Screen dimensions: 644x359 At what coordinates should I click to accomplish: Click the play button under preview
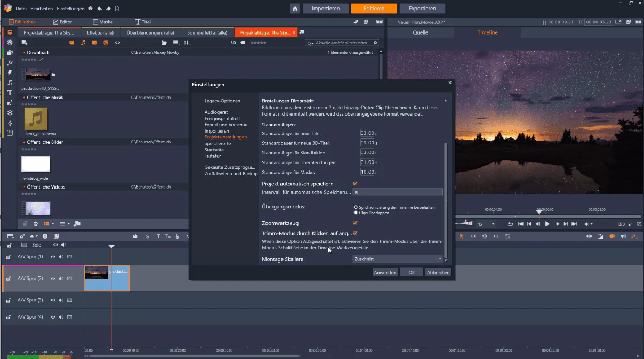[547, 224]
